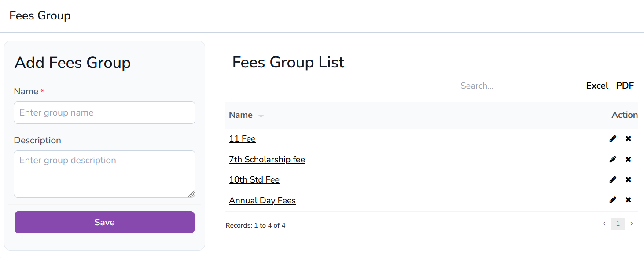This screenshot has width=644, height=258.
Task: Remove the Annual Day Fees group
Action: (x=629, y=200)
